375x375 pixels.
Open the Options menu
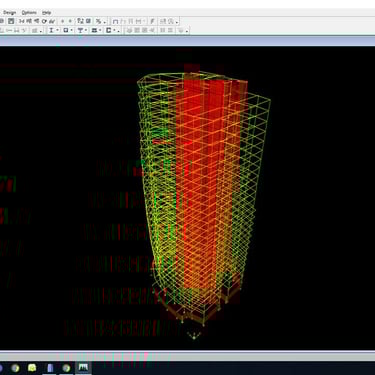pyautogui.click(x=29, y=12)
